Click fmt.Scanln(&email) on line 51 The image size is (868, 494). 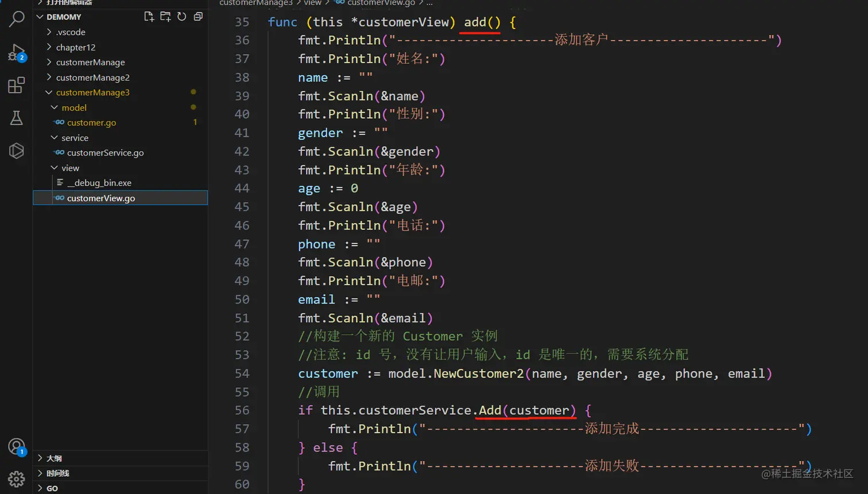click(x=365, y=318)
